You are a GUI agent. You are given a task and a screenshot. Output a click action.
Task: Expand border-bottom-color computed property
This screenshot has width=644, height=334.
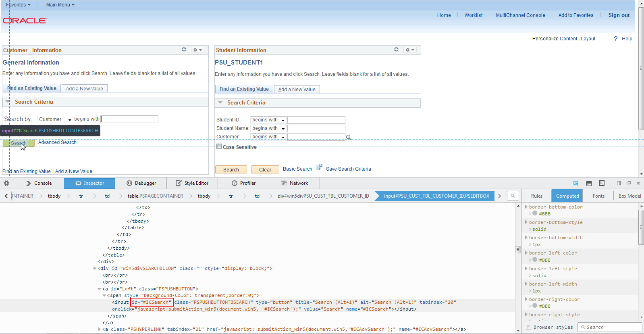point(526,207)
